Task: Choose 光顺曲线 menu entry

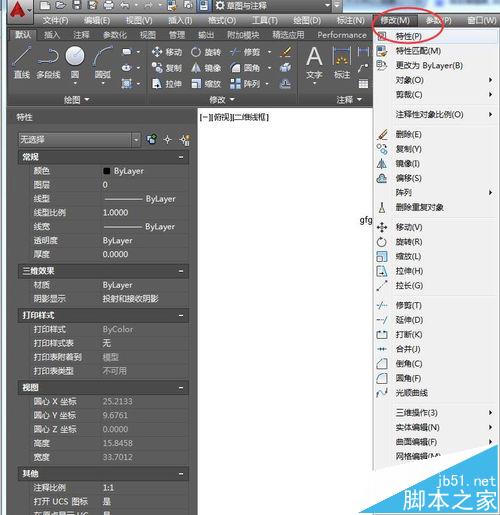Action: click(x=435, y=393)
